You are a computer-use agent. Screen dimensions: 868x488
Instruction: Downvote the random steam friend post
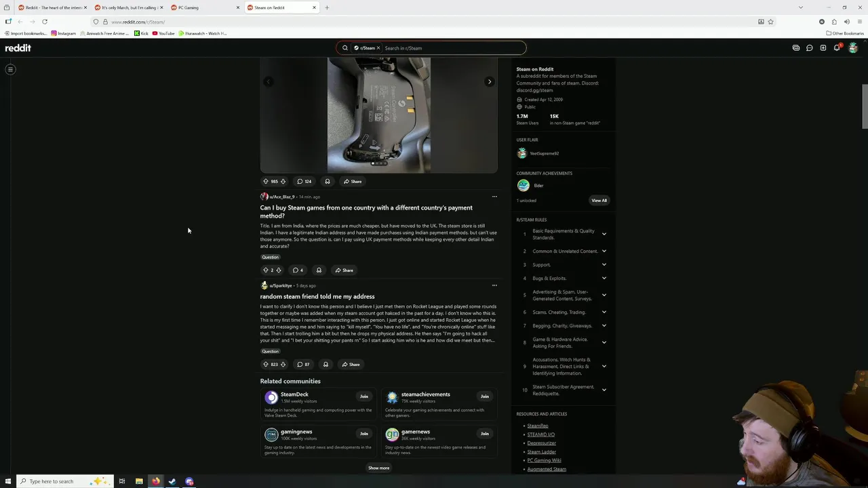[x=283, y=364]
